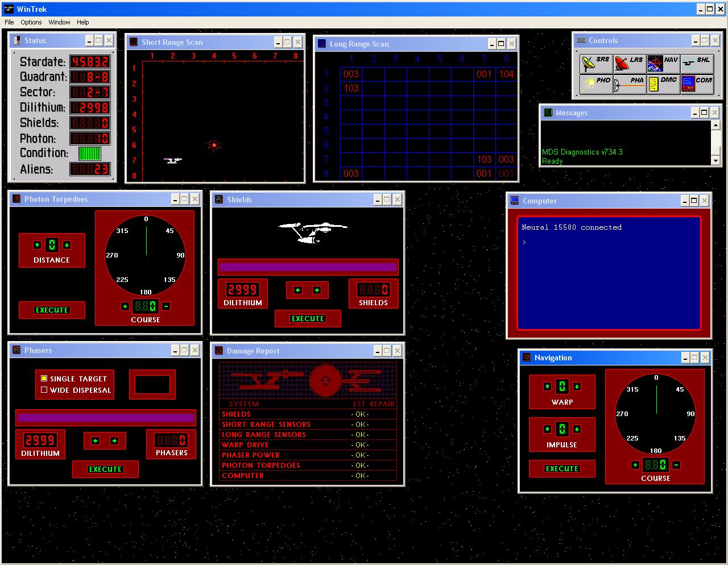Increase photon torpedo course with plus button

(125, 306)
